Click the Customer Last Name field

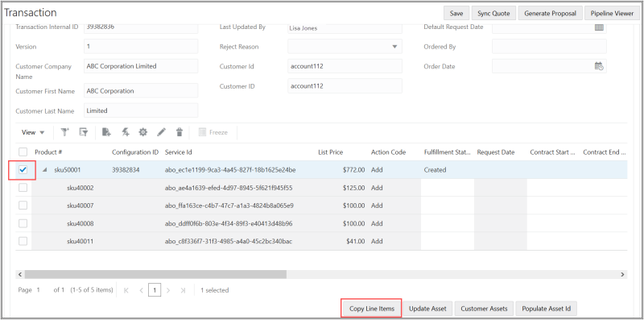(141, 110)
